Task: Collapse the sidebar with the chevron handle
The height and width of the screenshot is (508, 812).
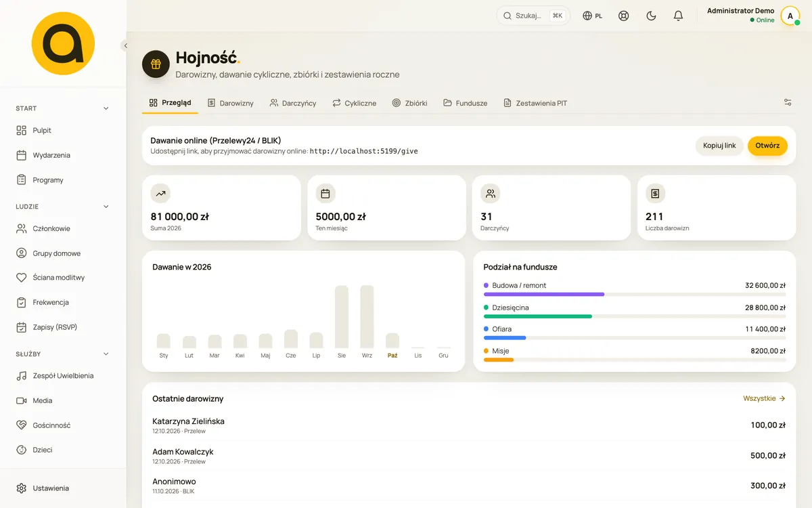Action: click(125, 45)
